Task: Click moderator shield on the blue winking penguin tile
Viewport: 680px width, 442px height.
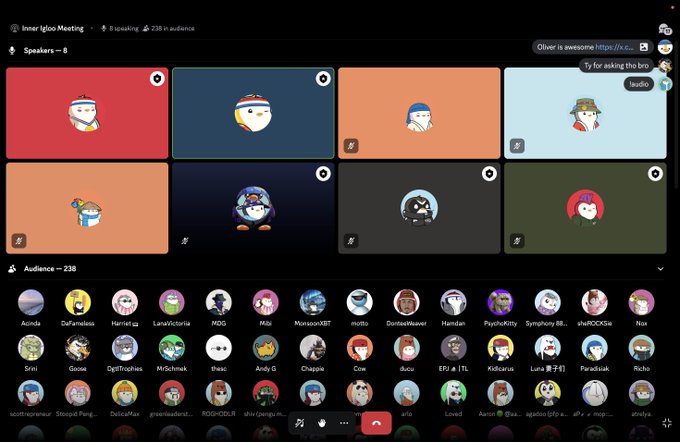Action: pyautogui.click(x=323, y=79)
